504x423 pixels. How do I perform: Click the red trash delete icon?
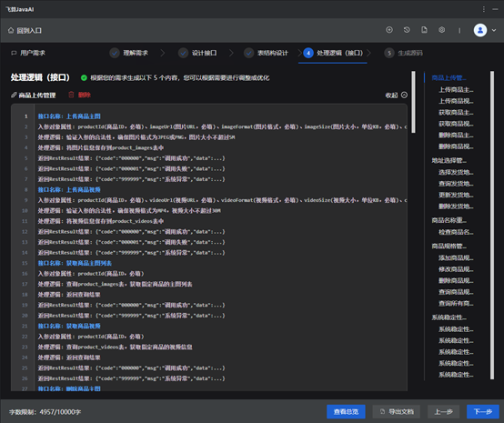(x=71, y=95)
